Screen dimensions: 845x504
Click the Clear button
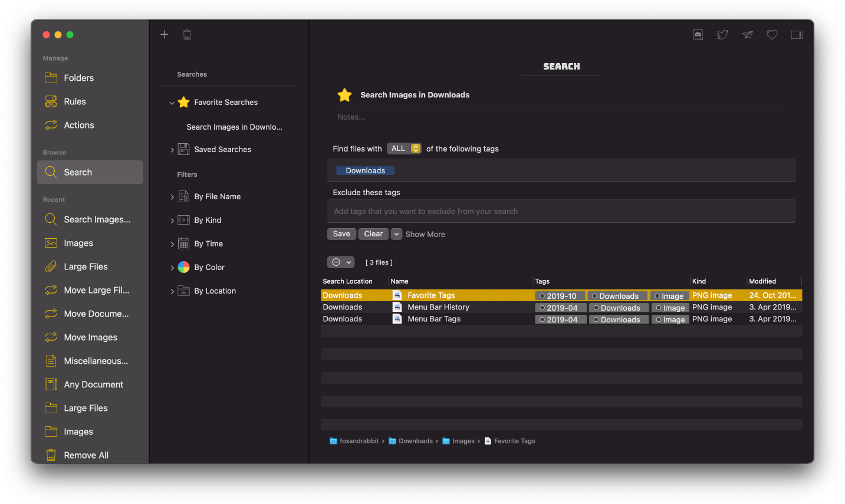373,233
